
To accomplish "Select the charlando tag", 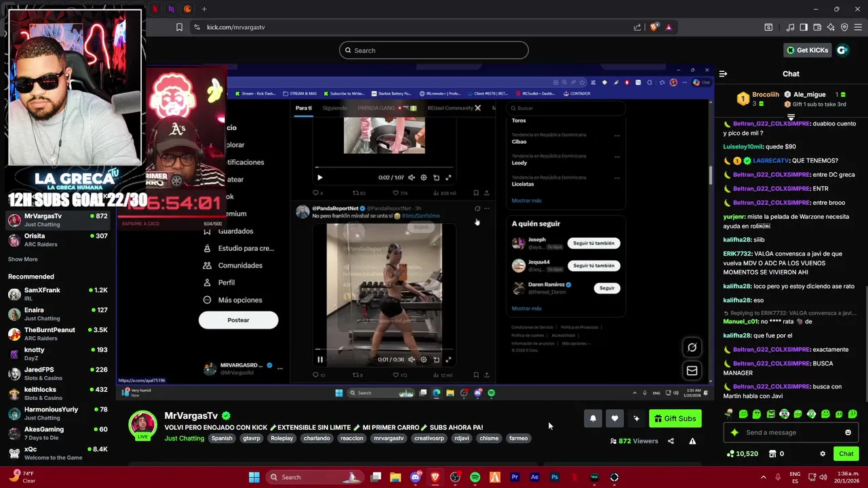I will 317,439.
